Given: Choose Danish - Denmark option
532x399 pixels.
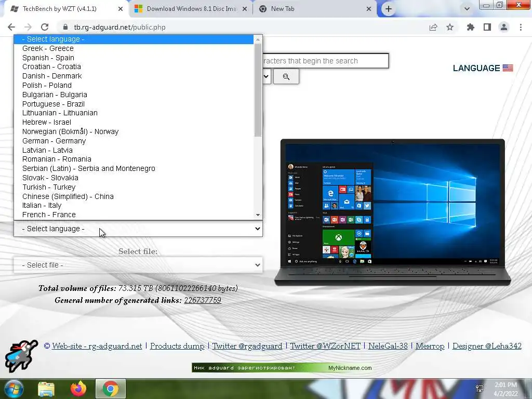Looking at the screenshot, I should point(134,76).
